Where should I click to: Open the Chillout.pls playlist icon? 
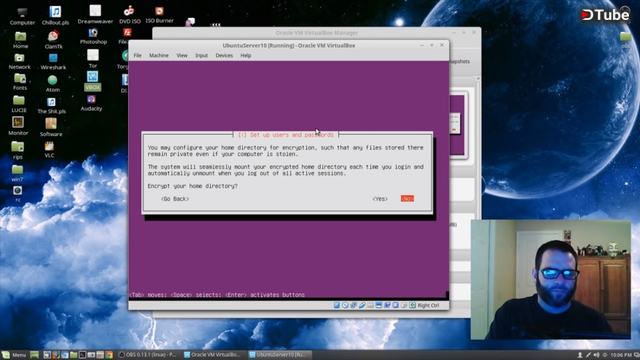pyautogui.click(x=55, y=16)
